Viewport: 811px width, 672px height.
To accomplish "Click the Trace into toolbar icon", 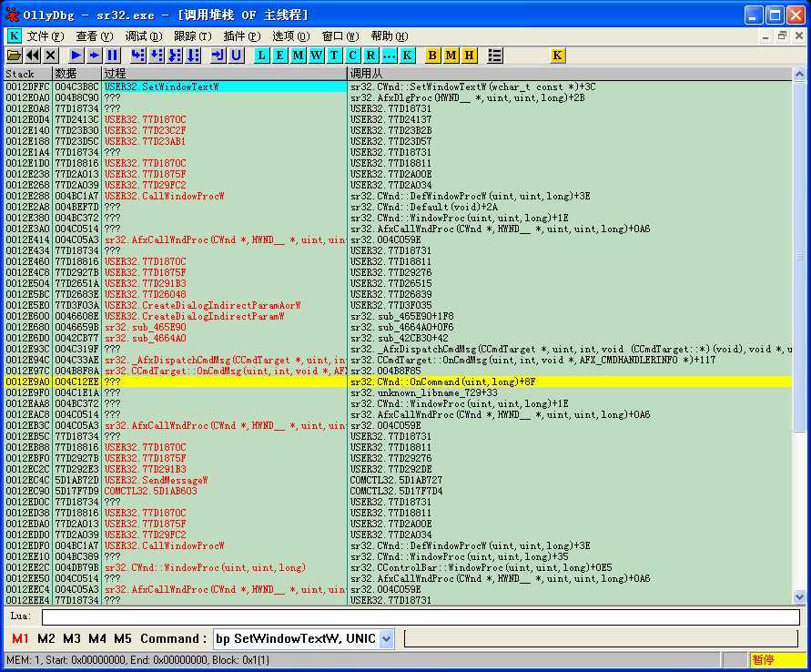I will [x=175, y=55].
